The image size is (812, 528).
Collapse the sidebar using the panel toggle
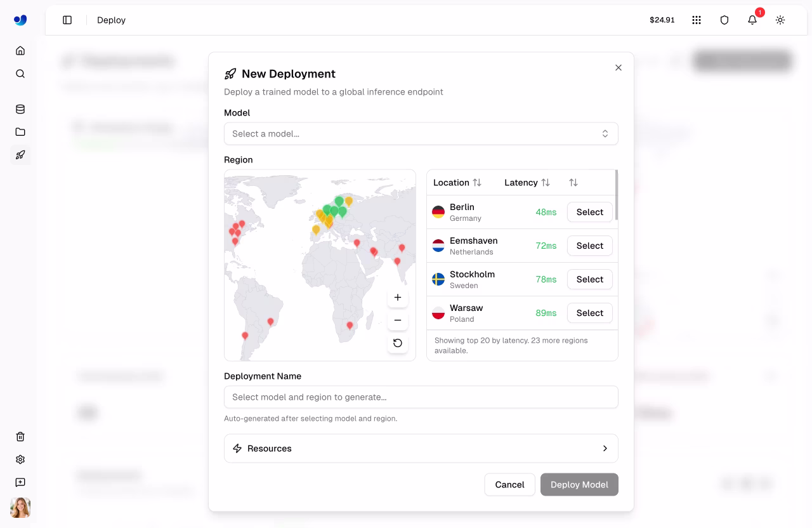[67, 20]
